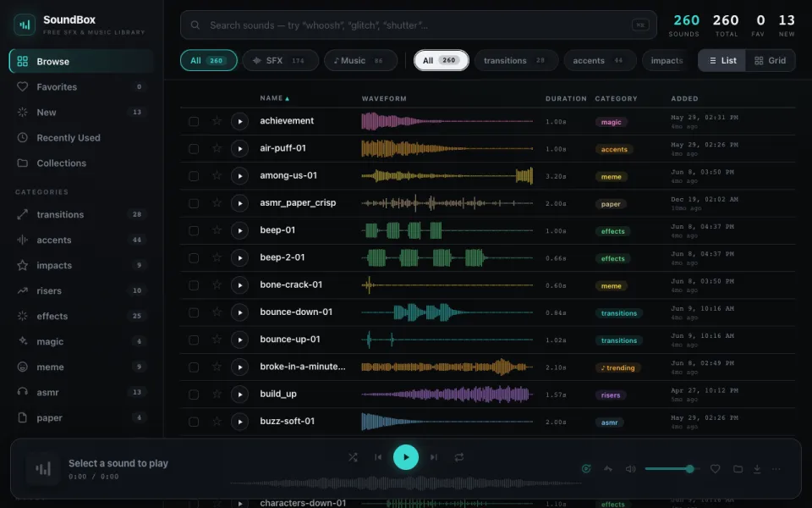Skip to previous track in player

pyautogui.click(x=378, y=457)
